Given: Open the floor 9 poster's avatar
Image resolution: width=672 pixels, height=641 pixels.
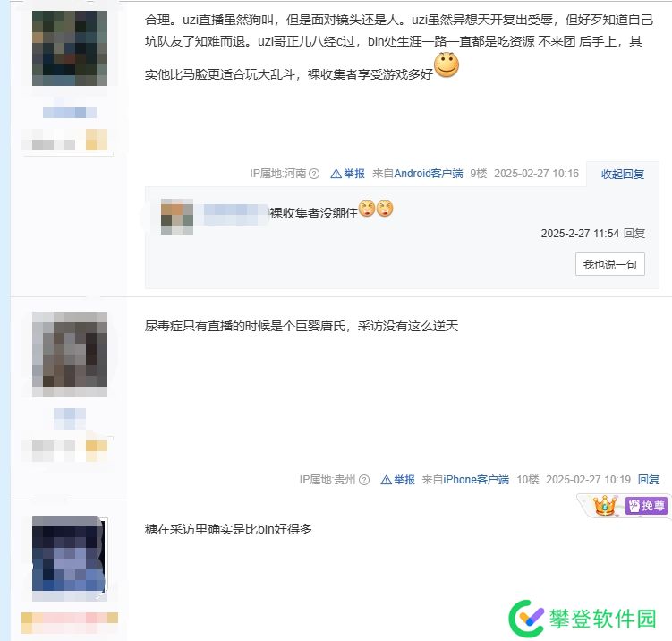Looking at the screenshot, I should 70,48.
